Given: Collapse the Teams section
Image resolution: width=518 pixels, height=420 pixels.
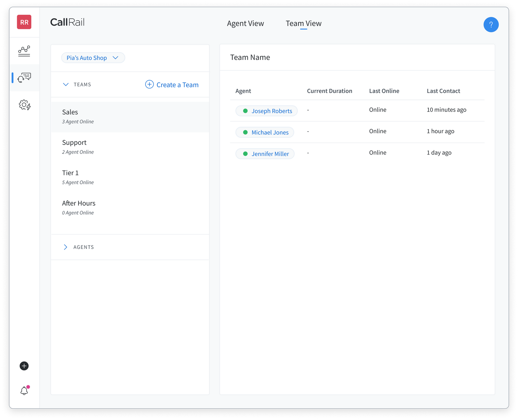Looking at the screenshot, I should tap(66, 85).
